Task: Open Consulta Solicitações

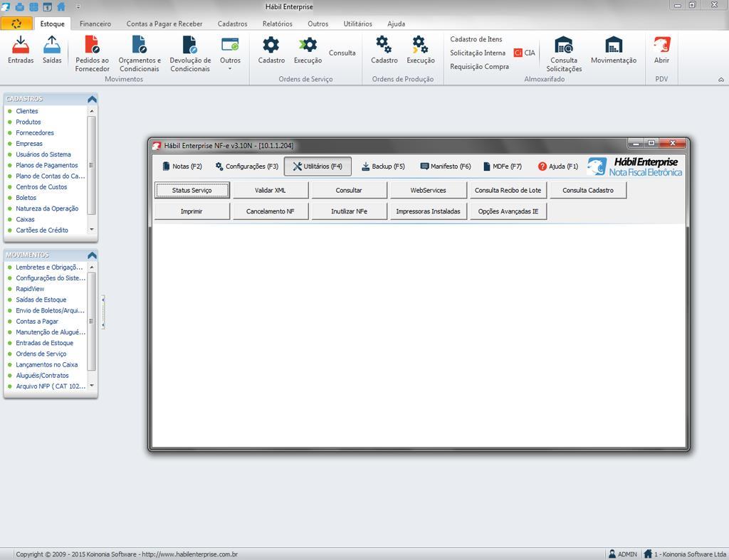Action: click(x=564, y=54)
